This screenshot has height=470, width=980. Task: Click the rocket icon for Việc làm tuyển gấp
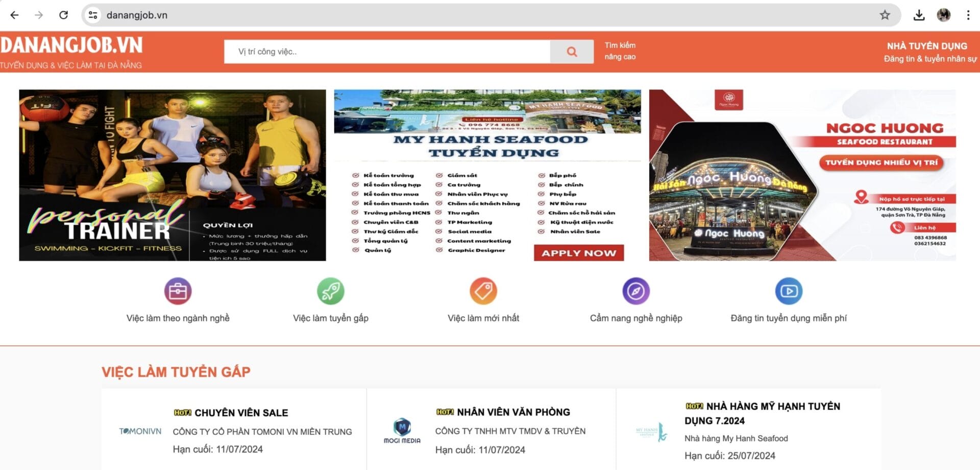pyautogui.click(x=331, y=290)
